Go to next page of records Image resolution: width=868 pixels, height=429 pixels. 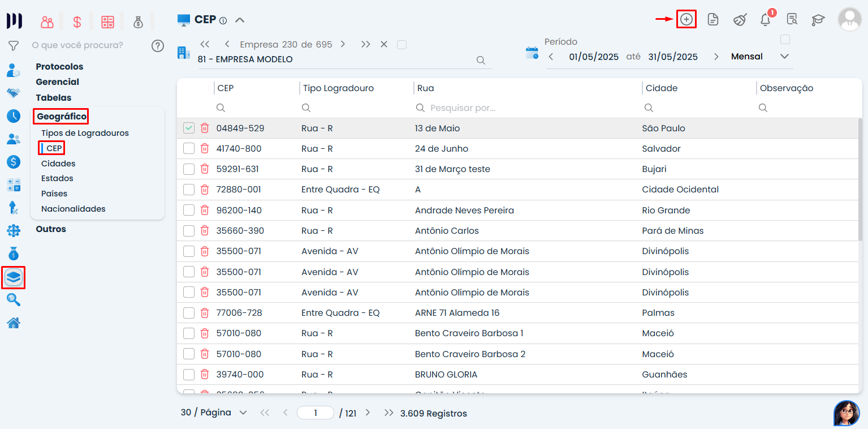[x=368, y=413]
